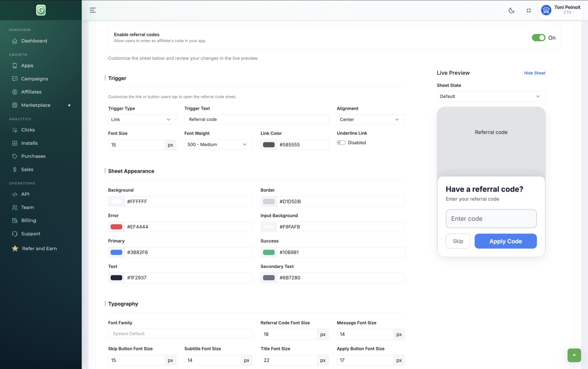Toggle the sidebar hamburger menu
The height and width of the screenshot is (369, 588).
[93, 10]
